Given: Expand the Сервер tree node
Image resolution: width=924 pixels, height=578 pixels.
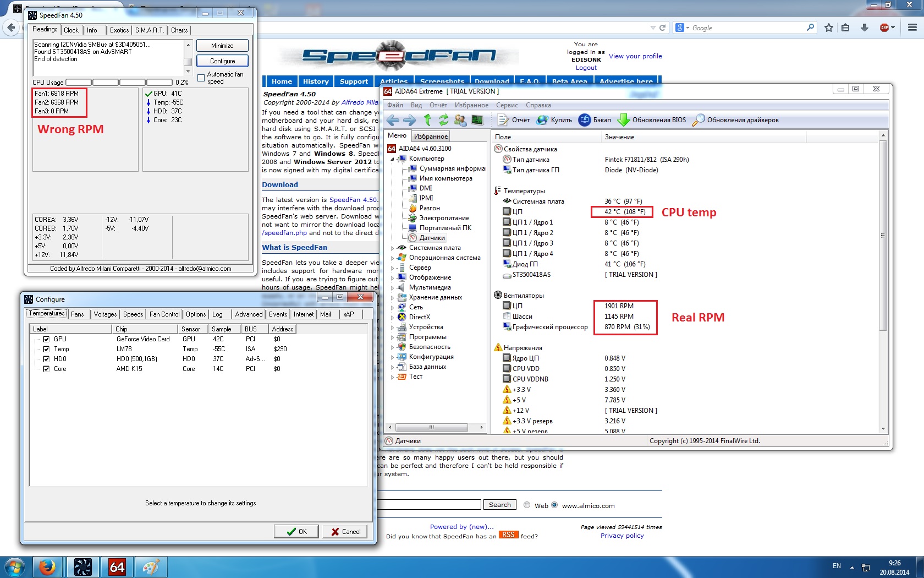Looking at the screenshot, I should pos(393,268).
